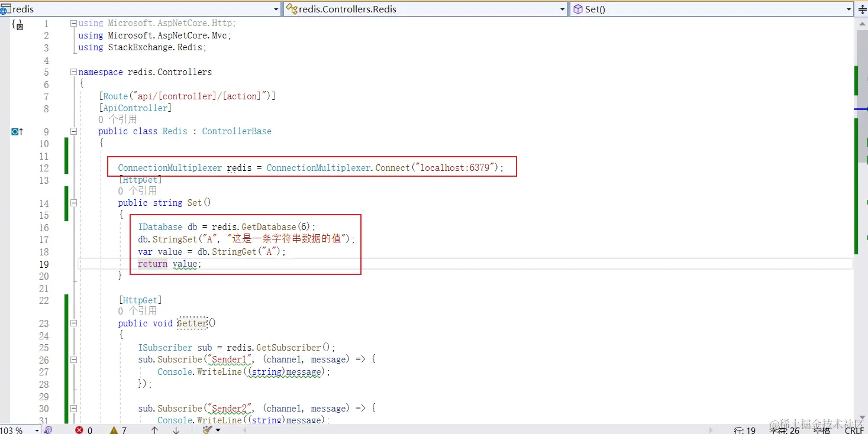Click the '0 个引用' reference link above Set()
This screenshot has width=868, height=434.
tap(137, 191)
